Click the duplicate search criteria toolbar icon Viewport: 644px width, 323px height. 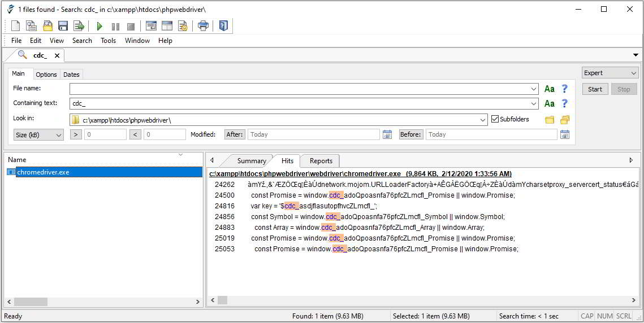(32, 27)
